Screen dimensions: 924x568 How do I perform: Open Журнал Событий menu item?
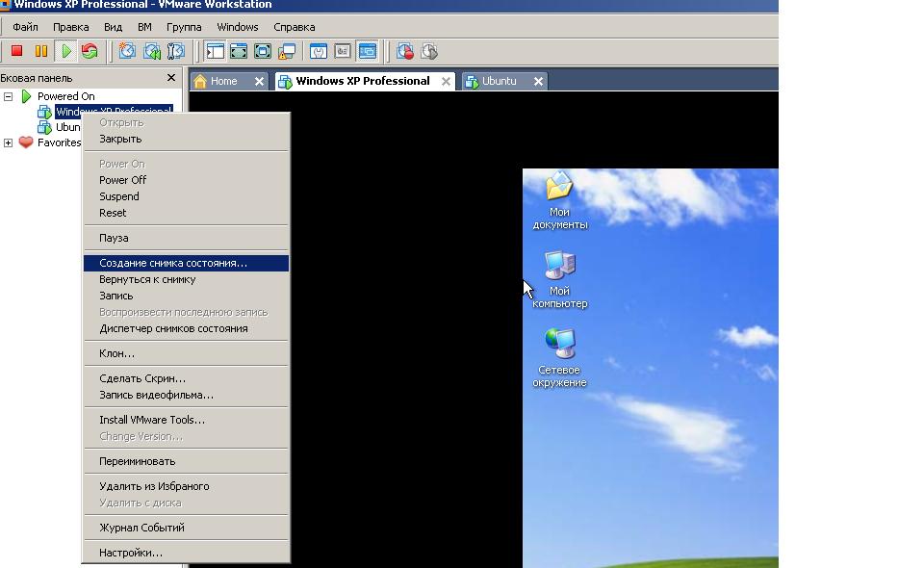point(186,528)
